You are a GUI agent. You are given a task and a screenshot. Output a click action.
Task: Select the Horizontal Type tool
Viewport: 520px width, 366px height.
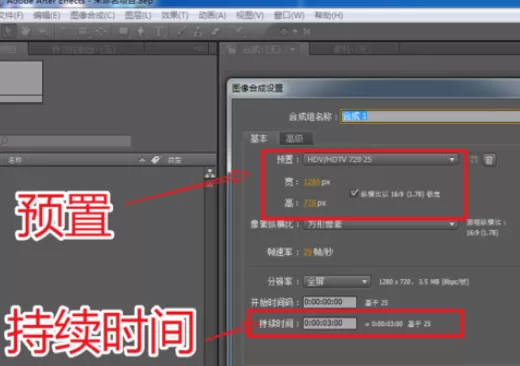[x=159, y=32]
